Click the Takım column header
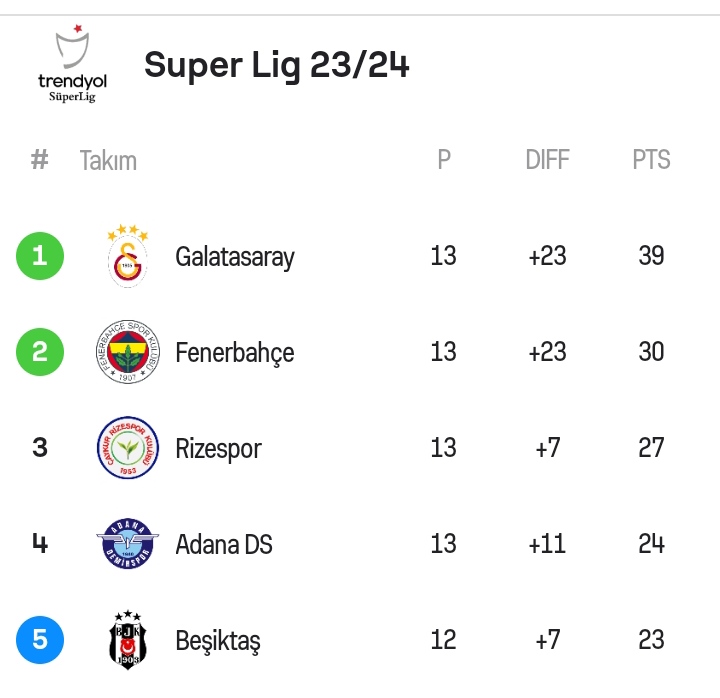This screenshot has height=698, width=720. coord(108,160)
